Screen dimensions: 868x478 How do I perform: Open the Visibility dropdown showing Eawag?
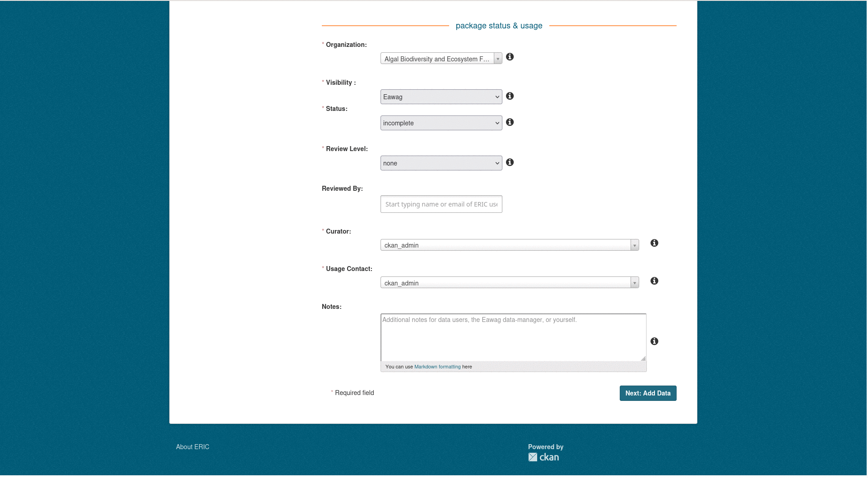pyautogui.click(x=441, y=97)
